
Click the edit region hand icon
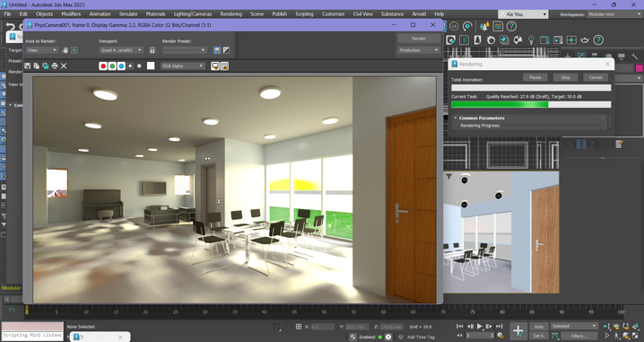point(65,50)
